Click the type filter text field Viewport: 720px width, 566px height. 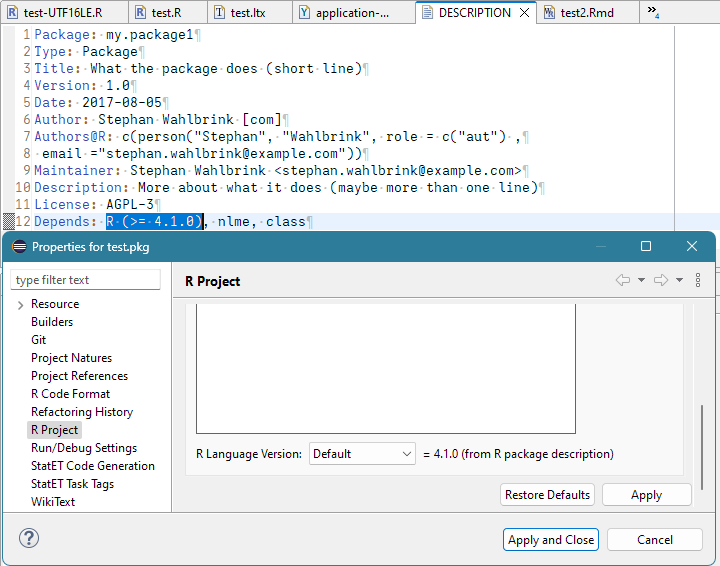tap(86, 280)
